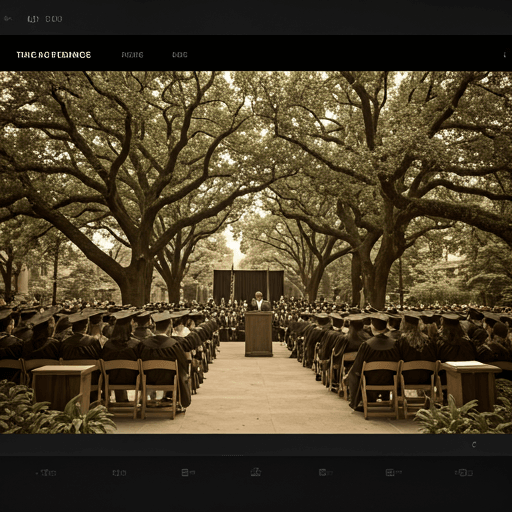Open the menu indicator at header's far right
This screenshot has height=512, width=512.
point(504,55)
